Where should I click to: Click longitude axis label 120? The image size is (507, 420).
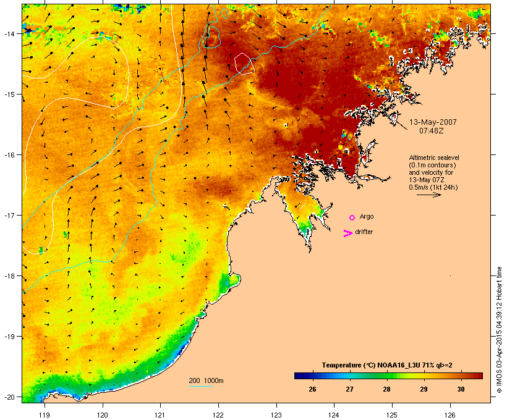point(103,415)
